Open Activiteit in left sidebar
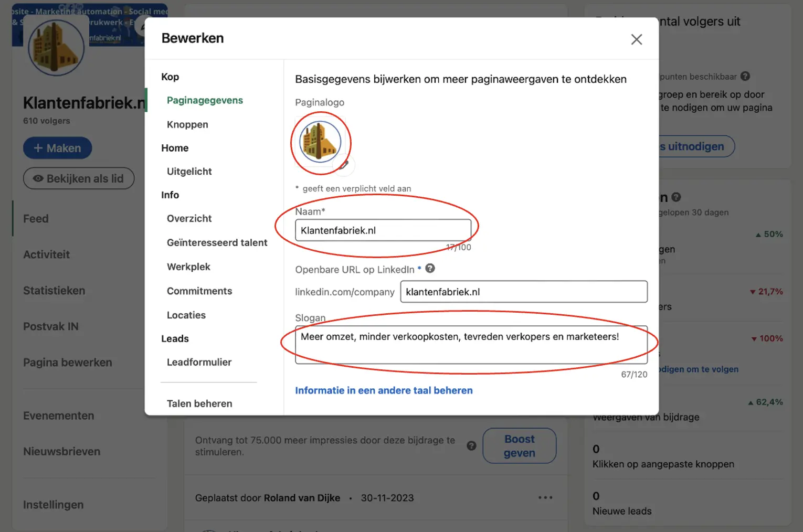 [x=46, y=254]
